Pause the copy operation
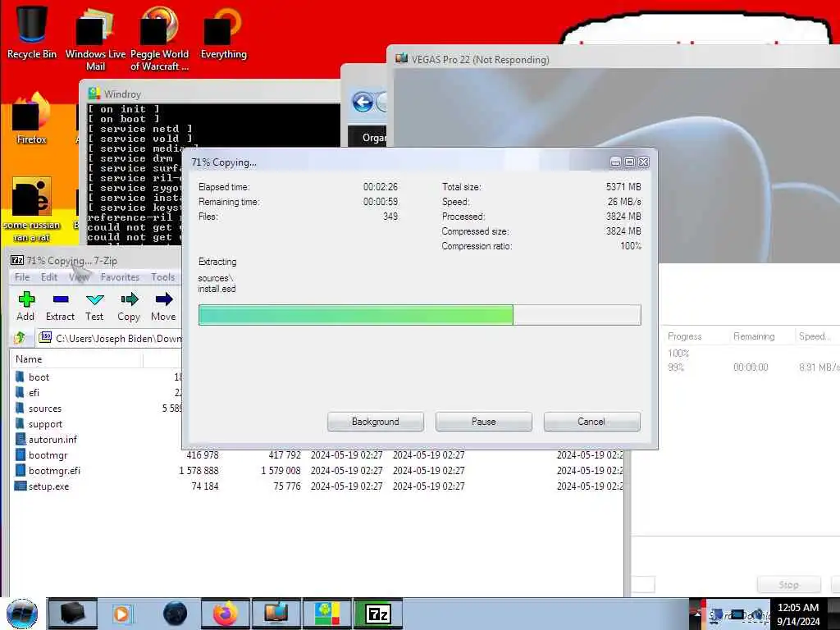The image size is (840, 630). (483, 422)
